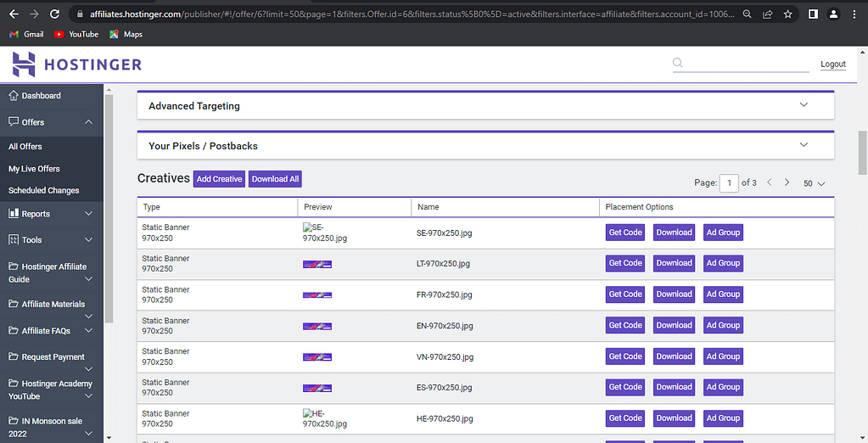868x443 pixels.
Task: Download the EN-970x250.jpg creative
Action: point(675,325)
